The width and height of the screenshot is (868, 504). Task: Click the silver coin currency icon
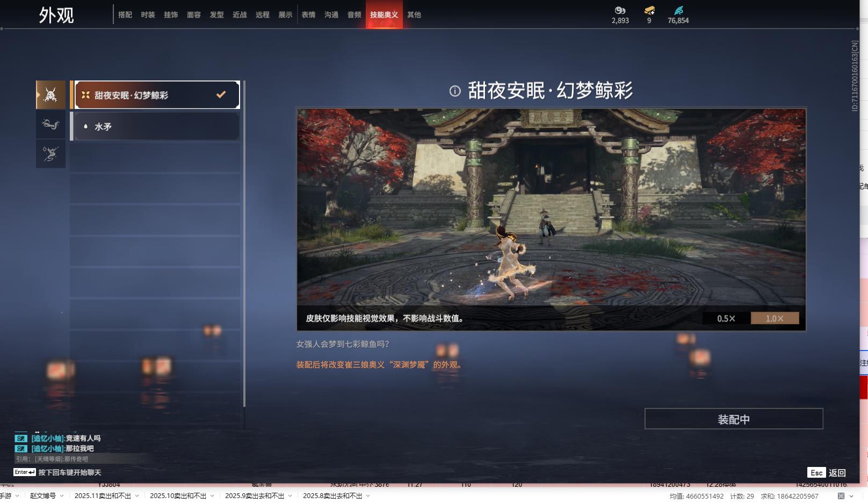click(x=620, y=10)
